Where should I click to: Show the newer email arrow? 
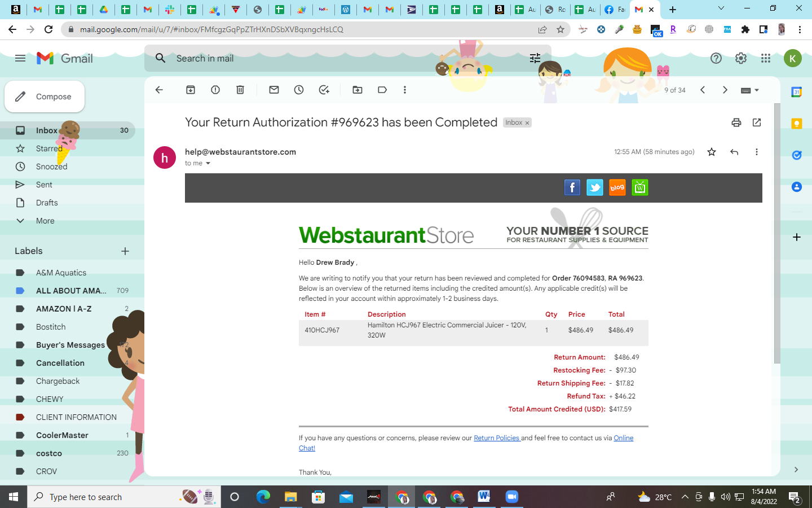pos(703,90)
